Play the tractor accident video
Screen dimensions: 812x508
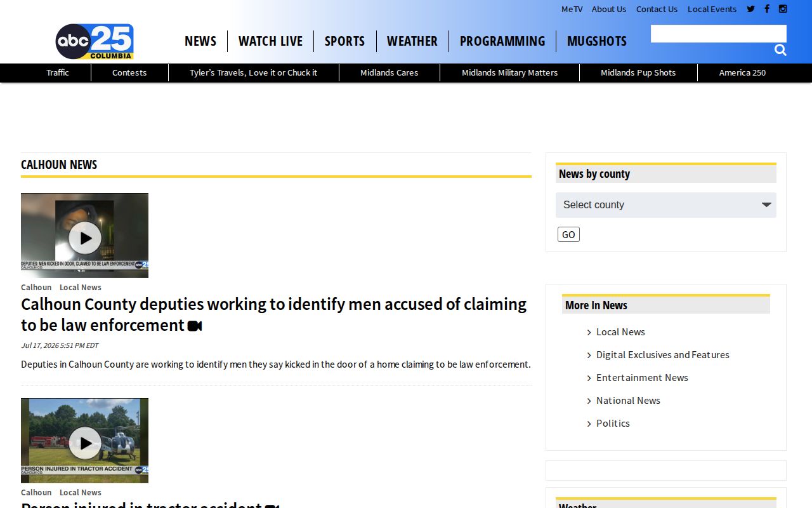tap(84, 441)
